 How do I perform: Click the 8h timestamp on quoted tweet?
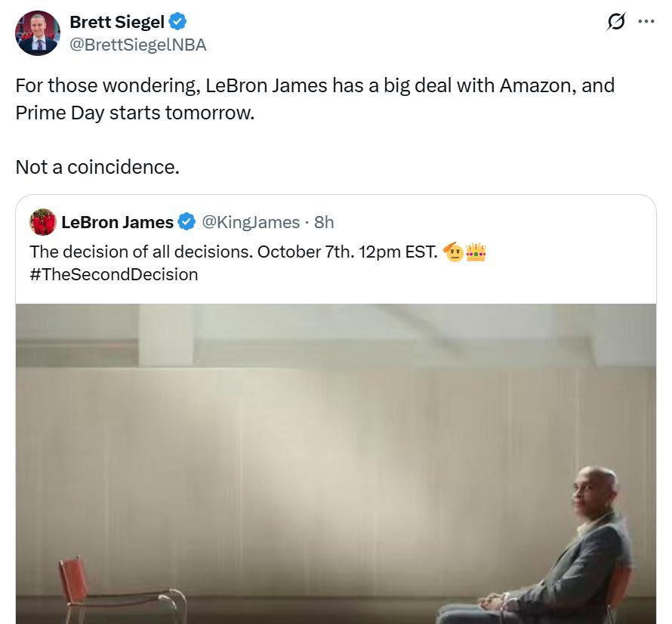[324, 222]
